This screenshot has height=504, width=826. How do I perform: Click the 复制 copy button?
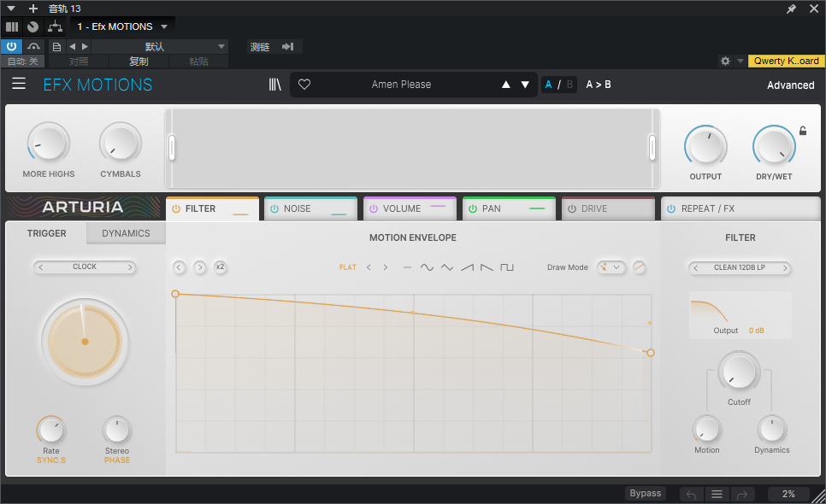click(139, 61)
